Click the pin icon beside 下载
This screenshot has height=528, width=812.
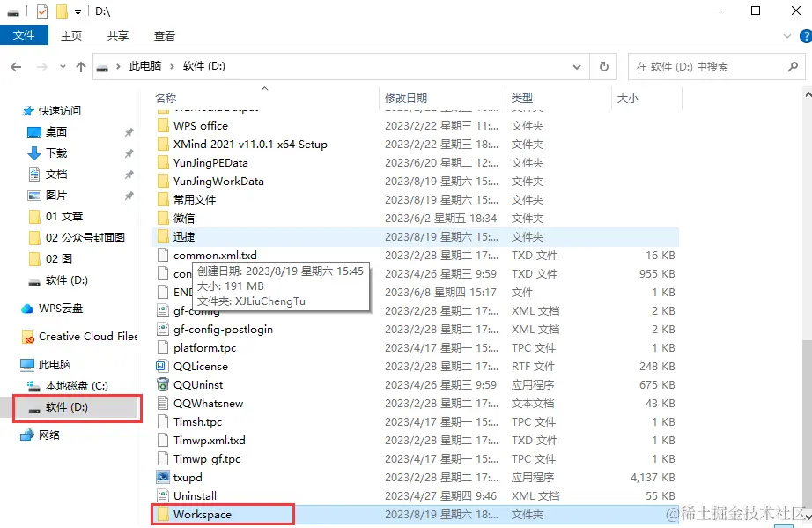(x=129, y=154)
